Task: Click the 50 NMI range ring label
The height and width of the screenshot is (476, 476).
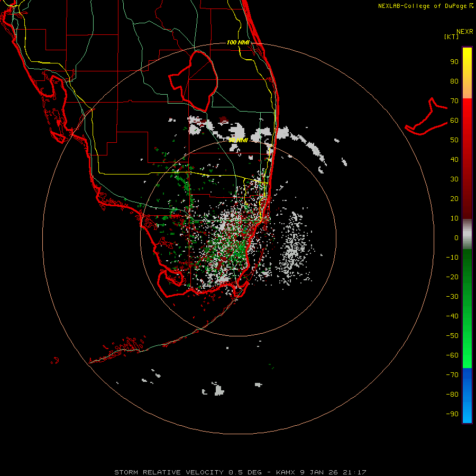Action: pos(238,140)
